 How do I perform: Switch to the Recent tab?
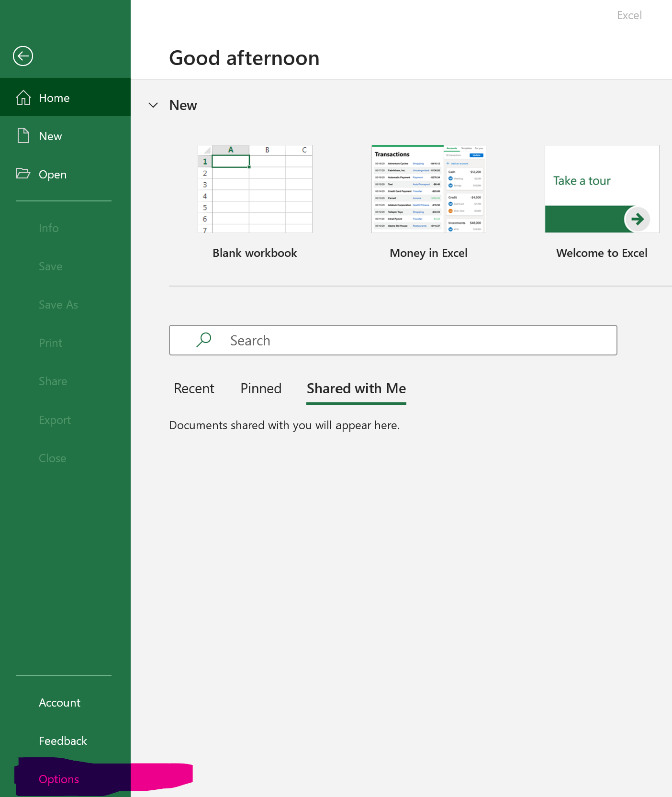click(194, 388)
